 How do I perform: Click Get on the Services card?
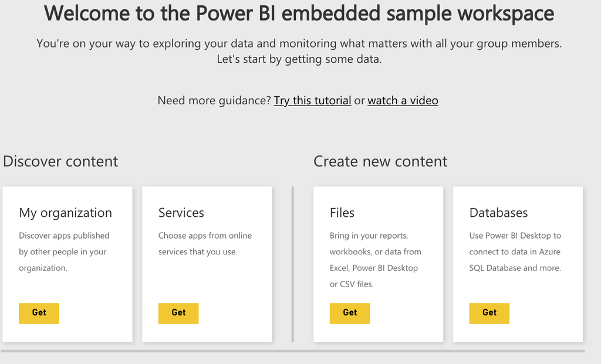178,313
